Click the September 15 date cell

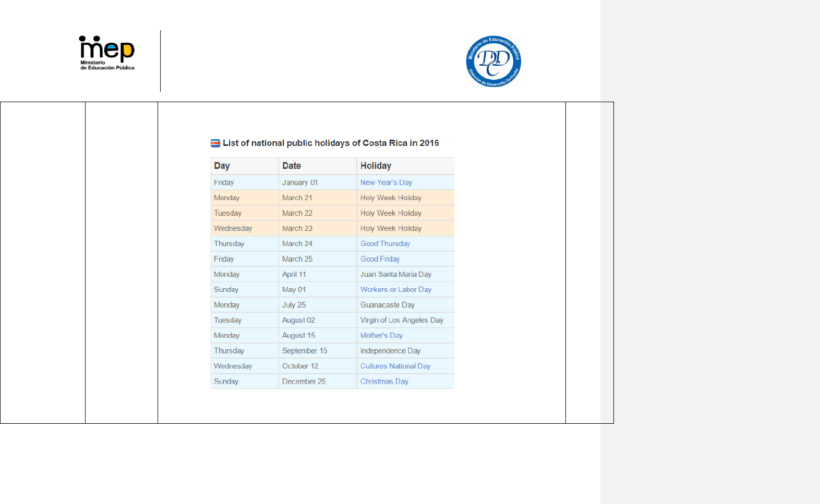point(305,351)
